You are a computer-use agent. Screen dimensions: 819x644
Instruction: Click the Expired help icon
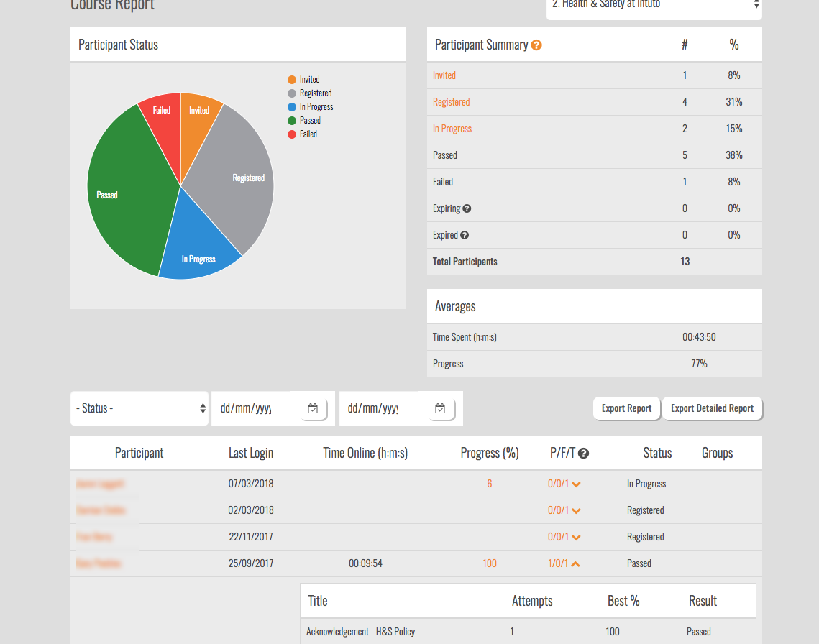coord(465,235)
